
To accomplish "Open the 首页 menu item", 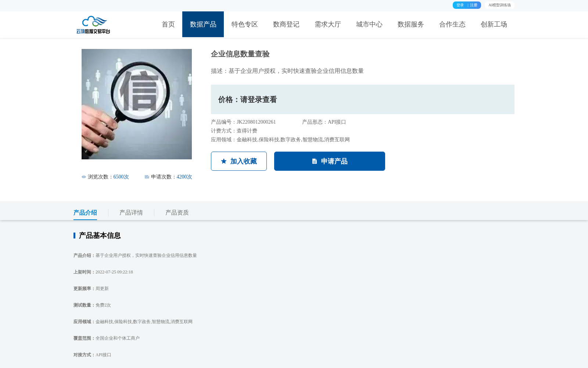I will click(168, 24).
